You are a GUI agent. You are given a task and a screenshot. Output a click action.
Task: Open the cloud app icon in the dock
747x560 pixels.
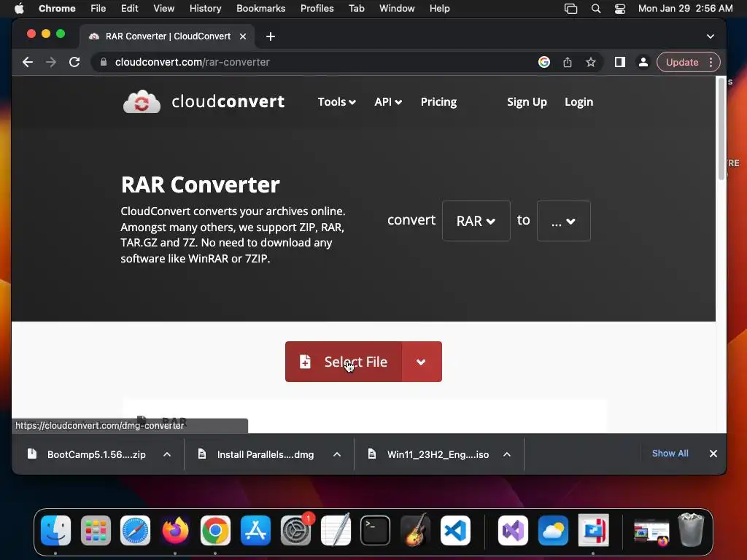pos(553,531)
